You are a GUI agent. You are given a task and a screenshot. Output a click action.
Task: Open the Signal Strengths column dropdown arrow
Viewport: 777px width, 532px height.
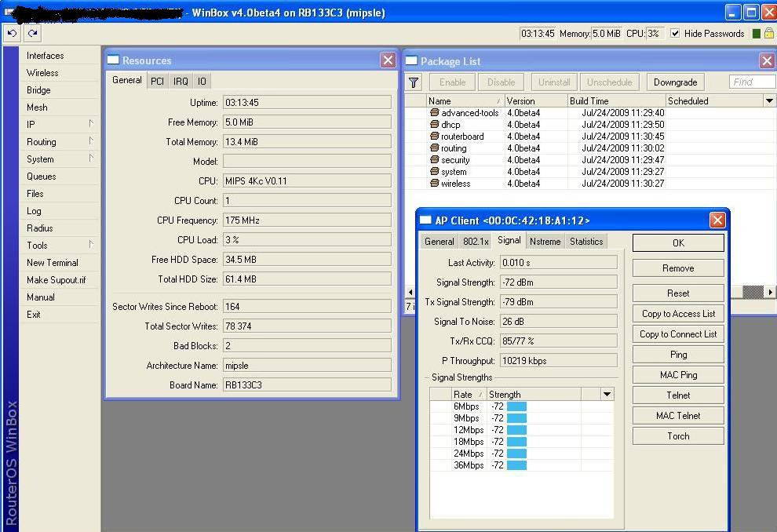pos(607,395)
